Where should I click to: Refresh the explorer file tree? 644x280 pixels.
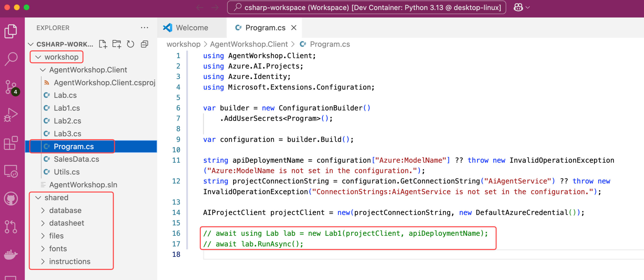(130, 44)
